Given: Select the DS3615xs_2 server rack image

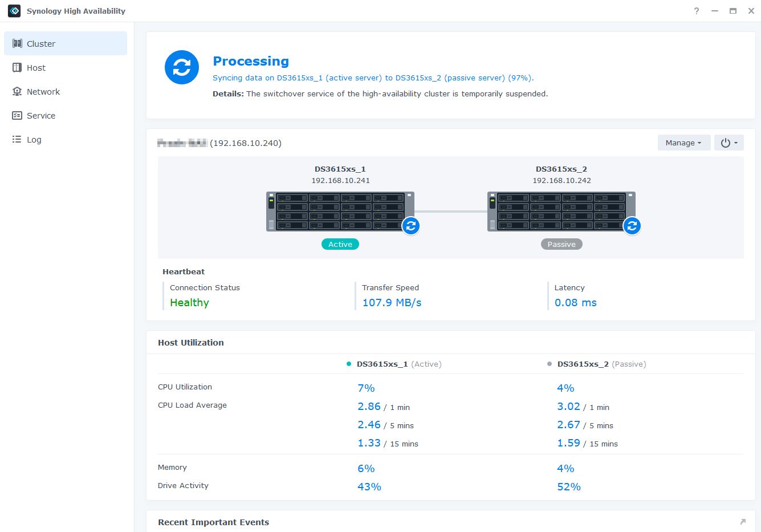Looking at the screenshot, I should [x=561, y=211].
